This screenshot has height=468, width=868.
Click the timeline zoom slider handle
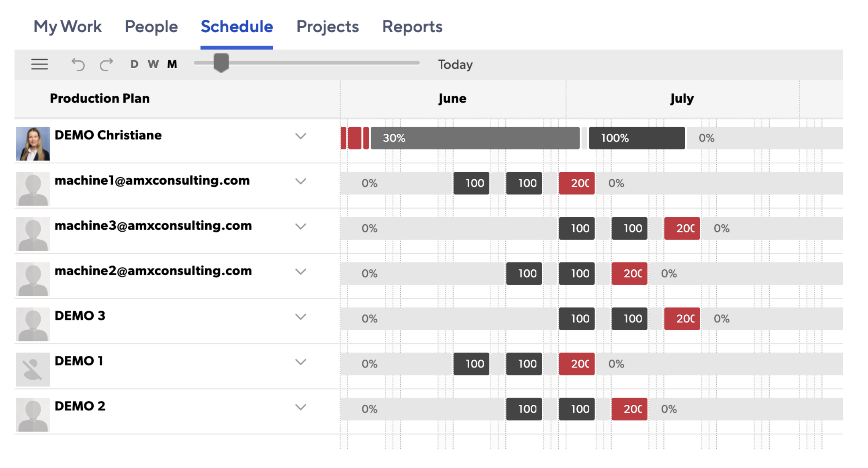[221, 63]
